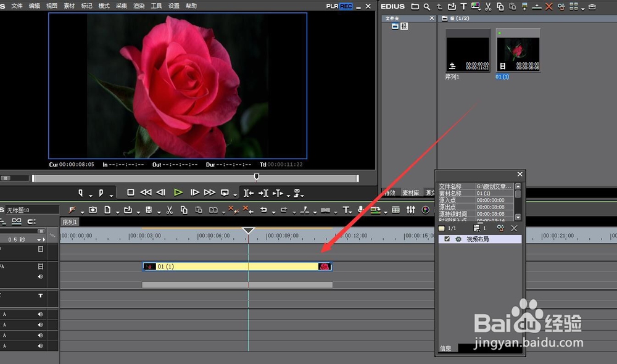This screenshot has height=364, width=617.
Task: Toggle the 视频布局 checkbox
Action: point(447,239)
